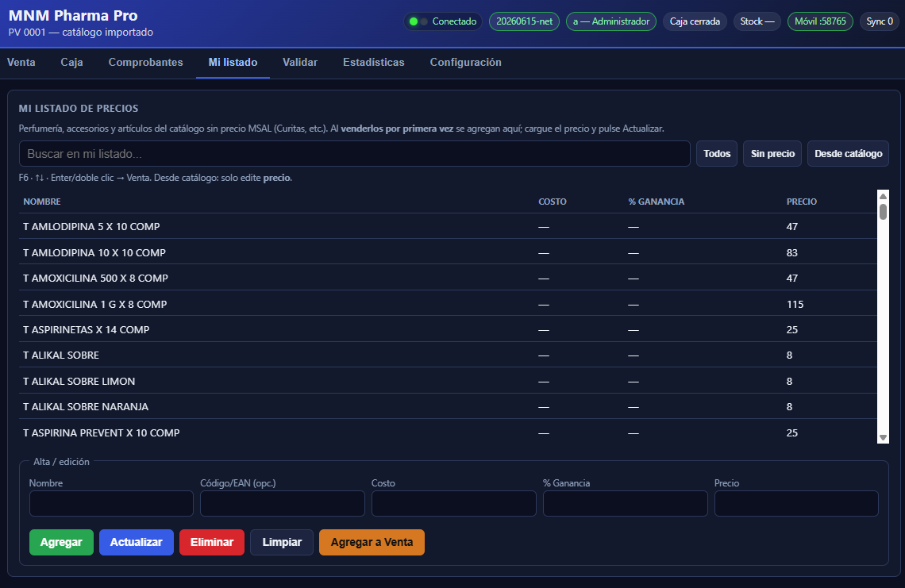This screenshot has height=588, width=905.
Task: Click the green Agregar button
Action: (x=61, y=543)
